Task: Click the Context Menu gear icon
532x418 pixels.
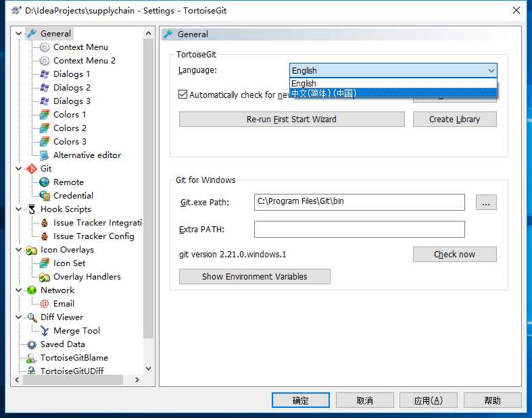Action: click(44, 47)
